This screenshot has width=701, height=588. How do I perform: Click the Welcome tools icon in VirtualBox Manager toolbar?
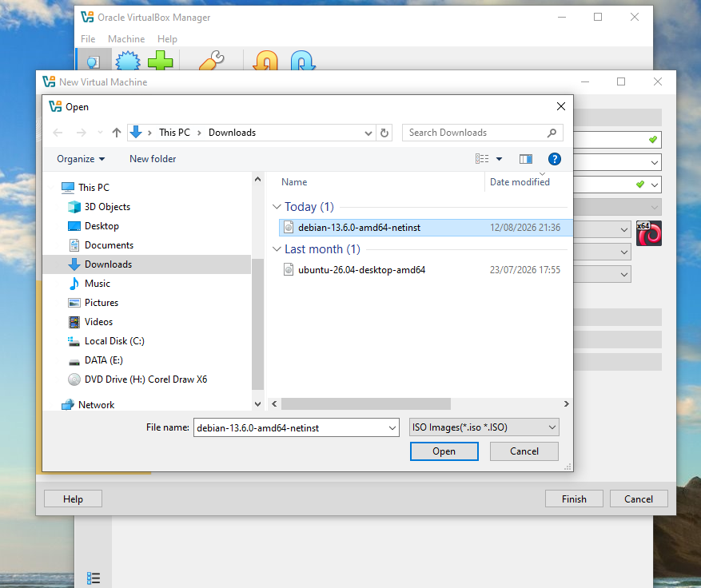pyautogui.click(x=94, y=62)
